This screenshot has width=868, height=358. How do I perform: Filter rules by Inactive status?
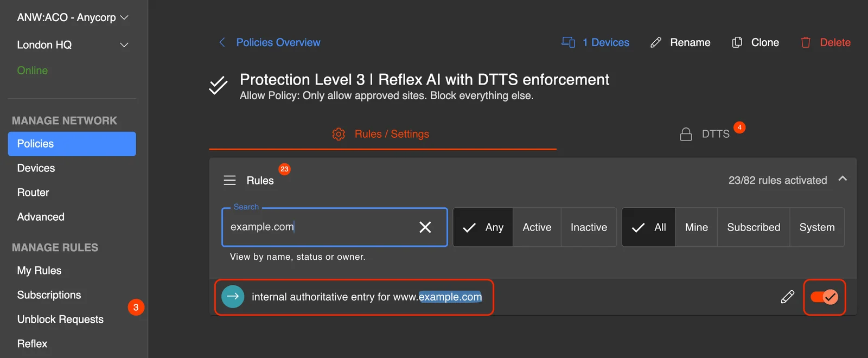pyautogui.click(x=589, y=227)
